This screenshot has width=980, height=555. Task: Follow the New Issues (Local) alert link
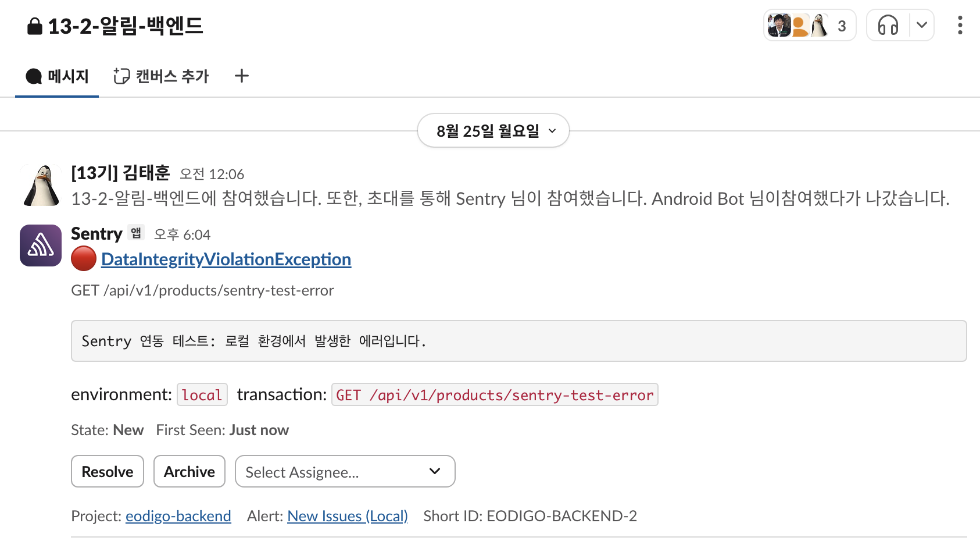tap(348, 516)
